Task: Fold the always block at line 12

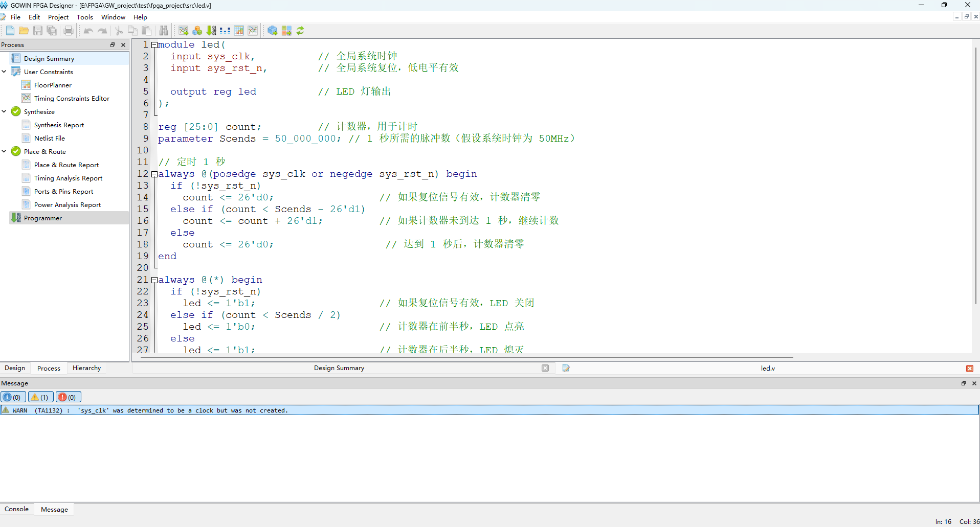Action: coord(154,174)
